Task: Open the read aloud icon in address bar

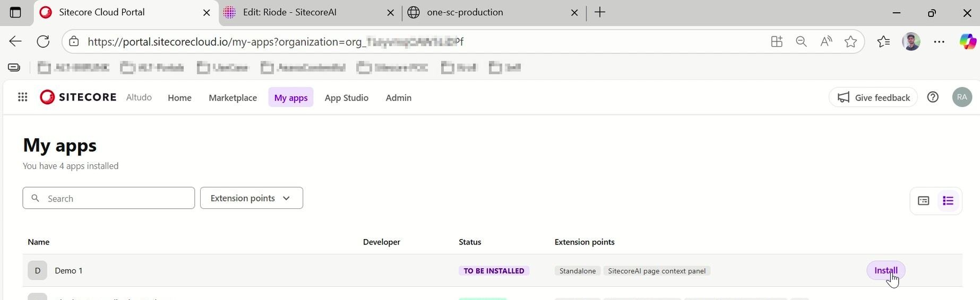Action: click(826, 41)
